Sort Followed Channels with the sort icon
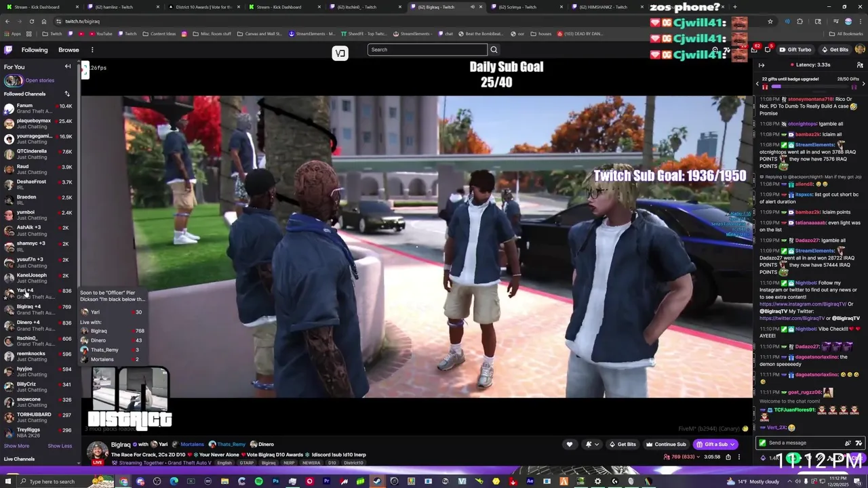This screenshot has height=488, width=868. click(67, 94)
